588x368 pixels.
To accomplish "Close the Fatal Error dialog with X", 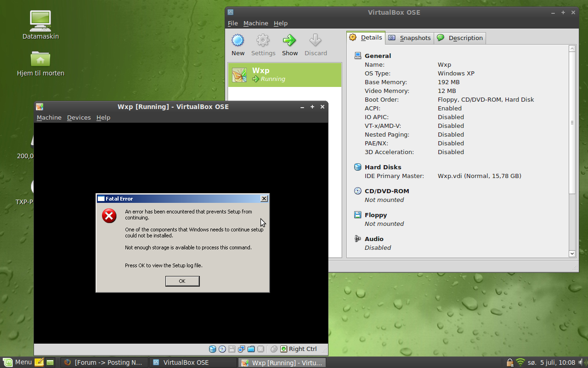I will [264, 198].
